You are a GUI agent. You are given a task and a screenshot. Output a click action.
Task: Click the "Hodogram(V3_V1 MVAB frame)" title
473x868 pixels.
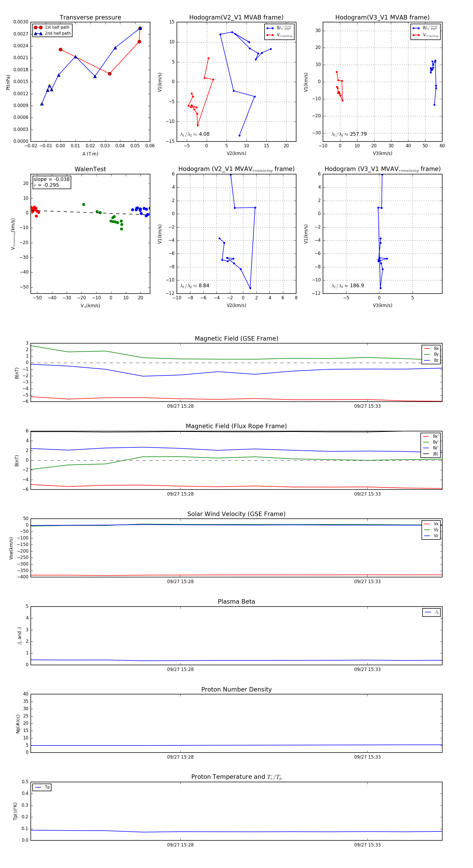pyautogui.click(x=382, y=17)
